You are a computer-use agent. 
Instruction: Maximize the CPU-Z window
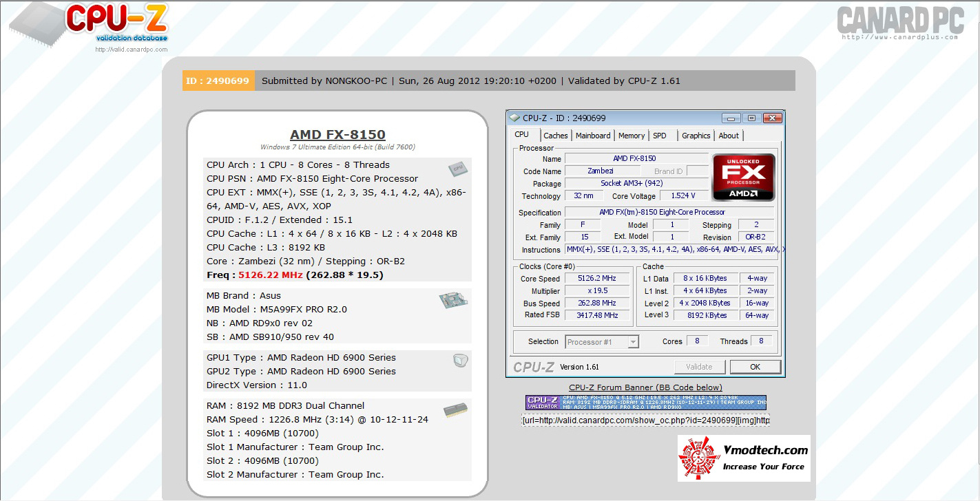[x=751, y=118]
